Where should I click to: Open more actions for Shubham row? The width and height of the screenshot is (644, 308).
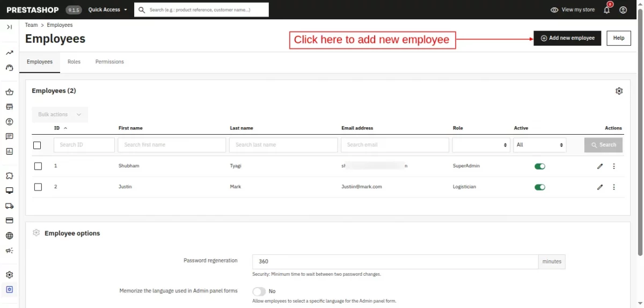pos(614,166)
